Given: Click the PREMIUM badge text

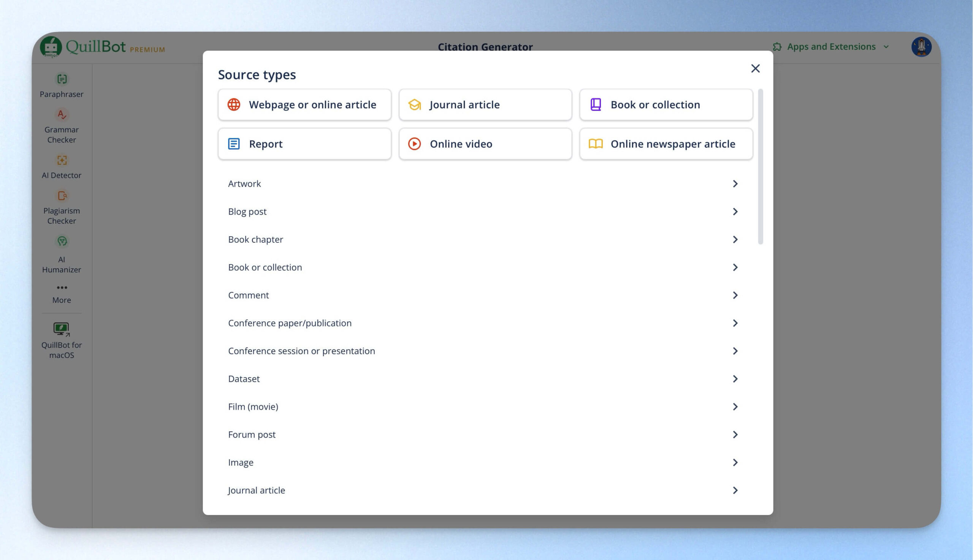Looking at the screenshot, I should [x=147, y=50].
